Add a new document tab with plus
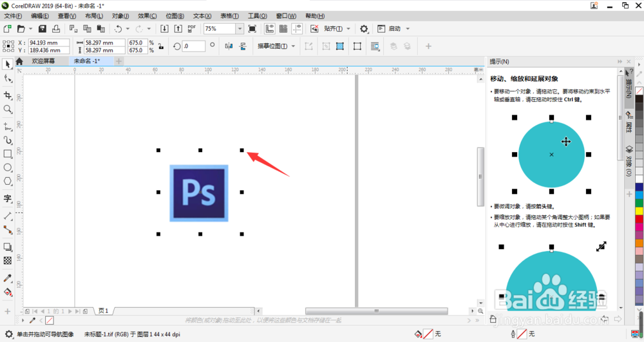Image resolution: width=644 pixels, height=342 pixels. pos(118,61)
